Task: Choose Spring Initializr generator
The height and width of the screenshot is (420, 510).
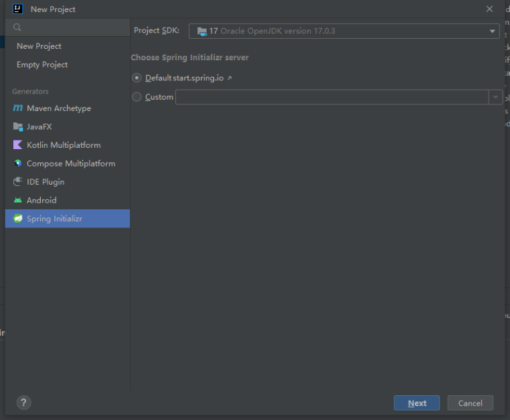Action: (x=68, y=219)
